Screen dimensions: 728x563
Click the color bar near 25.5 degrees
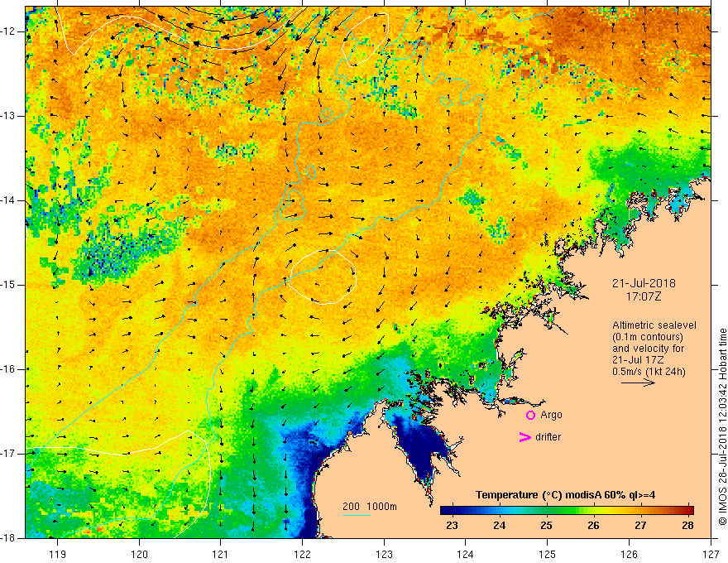570,511
